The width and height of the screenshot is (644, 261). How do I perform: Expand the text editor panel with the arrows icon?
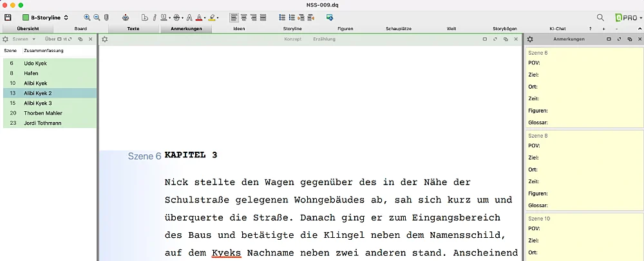[495, 39]
